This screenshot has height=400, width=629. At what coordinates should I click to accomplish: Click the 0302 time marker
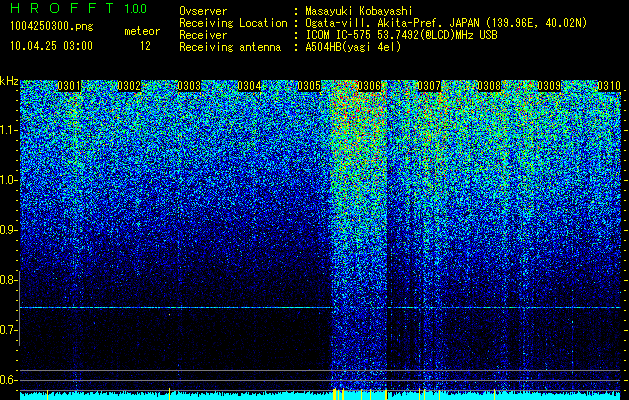click(x=129, y=86)
